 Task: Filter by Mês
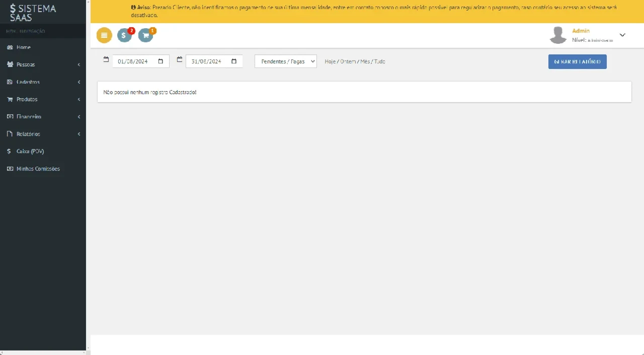(365, 61)
